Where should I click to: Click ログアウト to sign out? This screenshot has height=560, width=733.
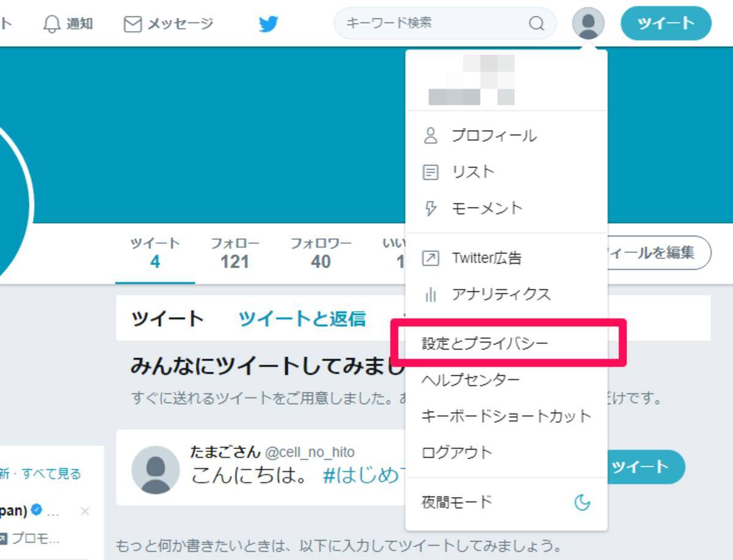pyautogui.click(x=456, y=453)
